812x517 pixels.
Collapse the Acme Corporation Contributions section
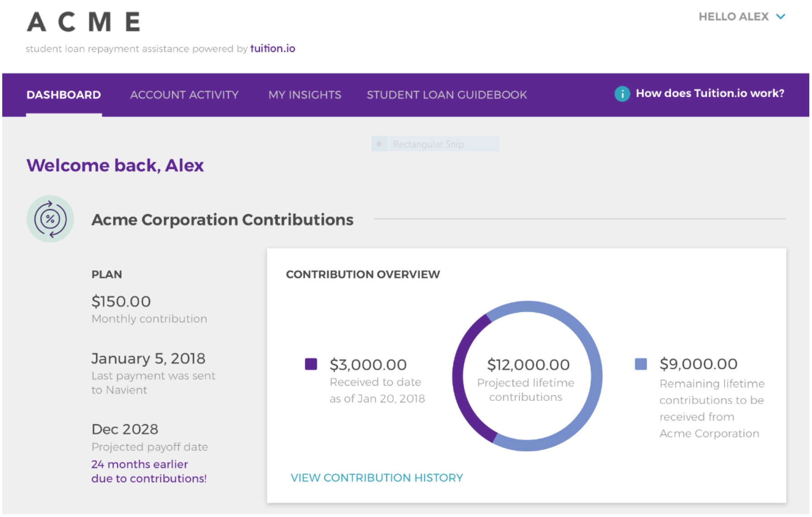tap(222, 220)
